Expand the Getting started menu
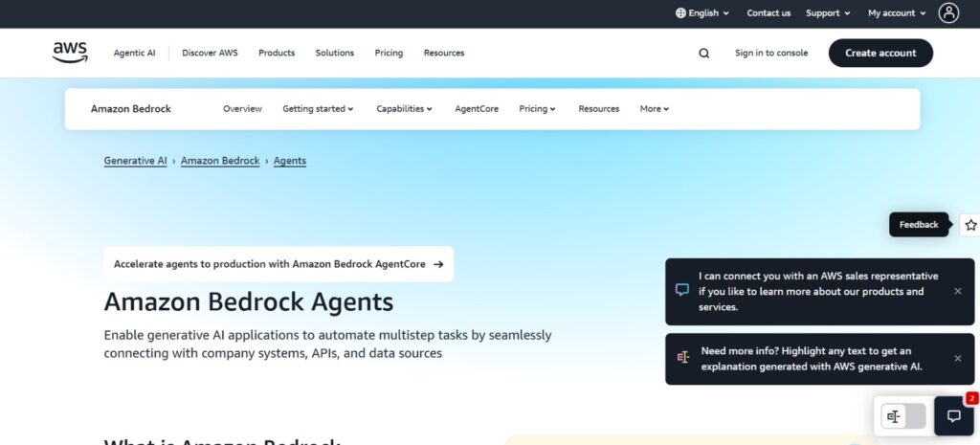This screenshot has height=445, width=980. 318,109
